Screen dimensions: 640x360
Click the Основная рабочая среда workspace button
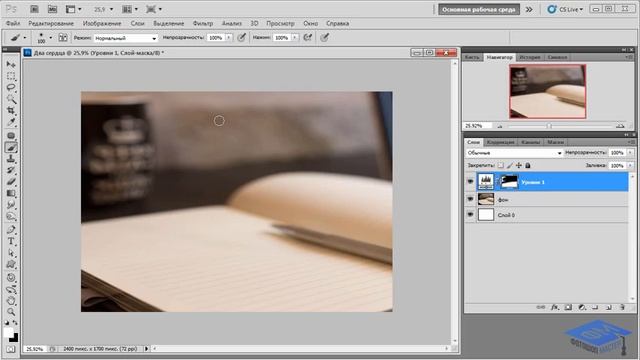479,9
